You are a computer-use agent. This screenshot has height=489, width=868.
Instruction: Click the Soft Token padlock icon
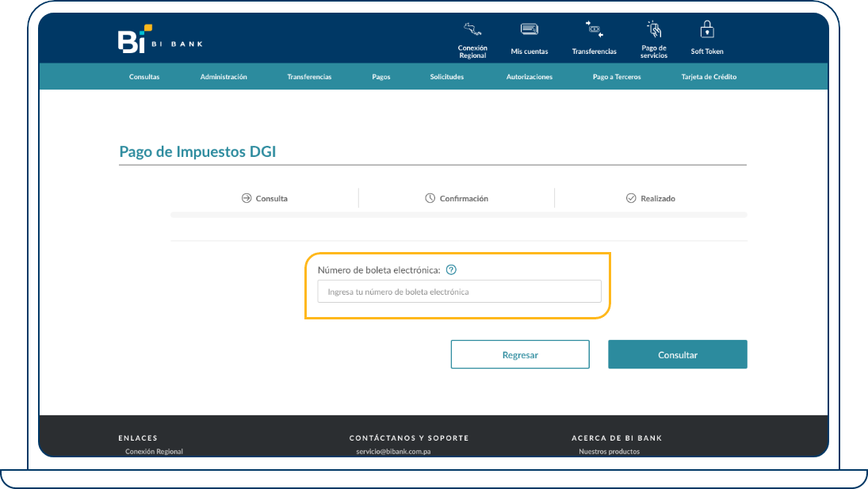(707, 30)
